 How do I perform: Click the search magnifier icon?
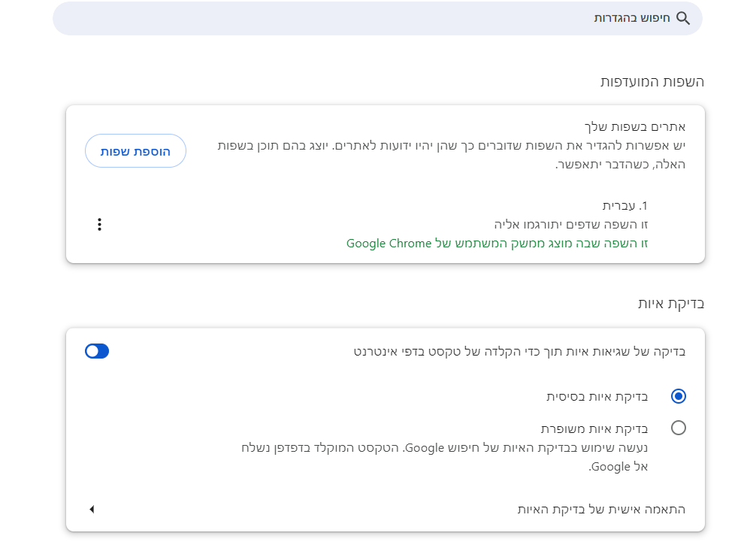pyautogui.click(x=683, y=18)
